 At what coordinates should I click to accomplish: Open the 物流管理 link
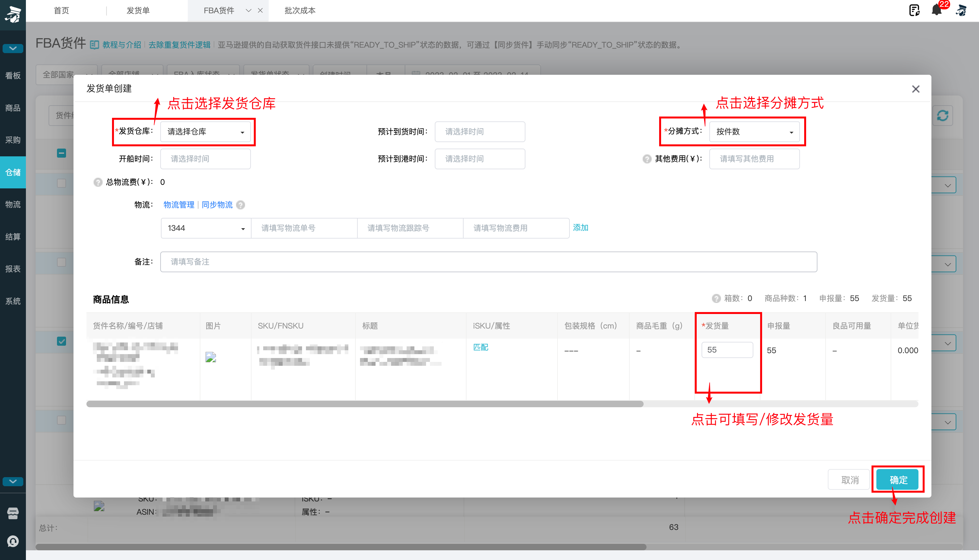click(179, 205)
